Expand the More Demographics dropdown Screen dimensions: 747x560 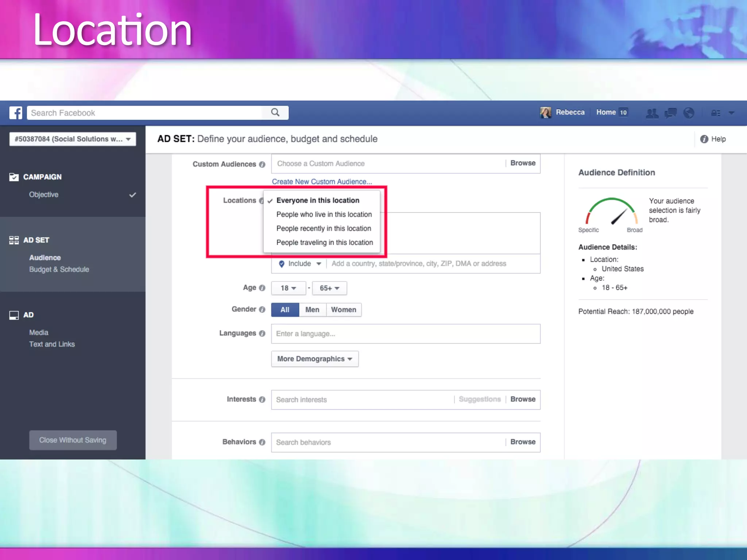(x=315, y=359)
